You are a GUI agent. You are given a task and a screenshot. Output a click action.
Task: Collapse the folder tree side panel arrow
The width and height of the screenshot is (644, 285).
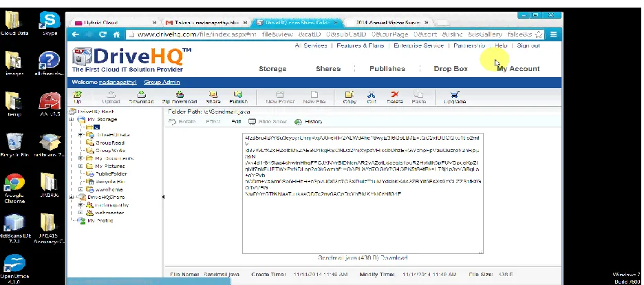[163, 197]
